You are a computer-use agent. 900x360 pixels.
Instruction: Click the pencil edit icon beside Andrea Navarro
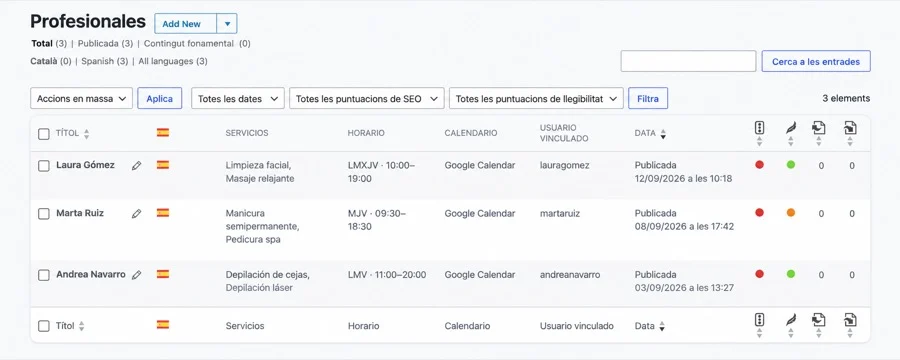136,275
